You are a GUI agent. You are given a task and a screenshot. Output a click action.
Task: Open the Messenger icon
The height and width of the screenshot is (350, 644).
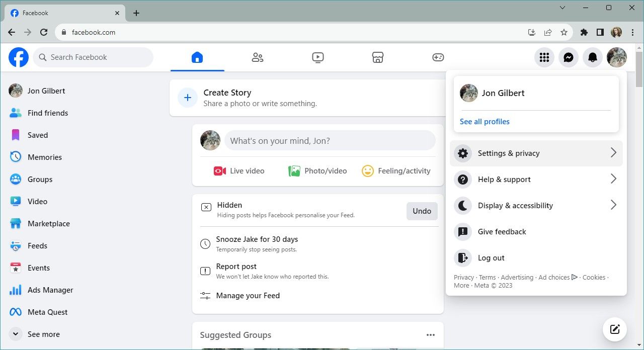click(568, 57)
